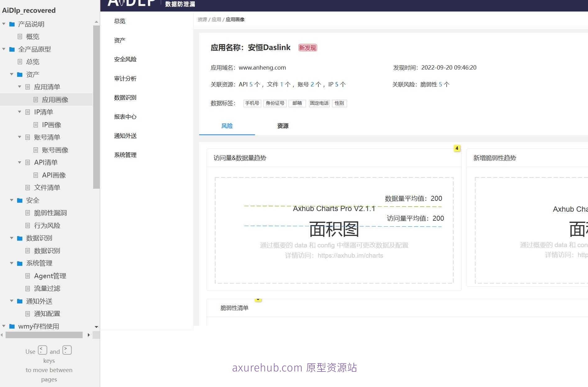Click the document icon beside 脆弱性漏洞
Screen dimensions: 588x387
[x=28, y=213]
